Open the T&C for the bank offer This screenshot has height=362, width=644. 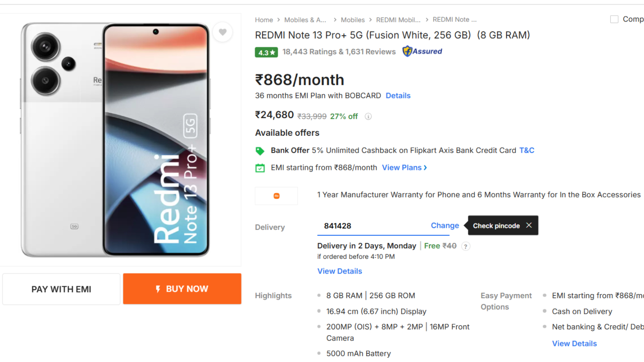526,150
